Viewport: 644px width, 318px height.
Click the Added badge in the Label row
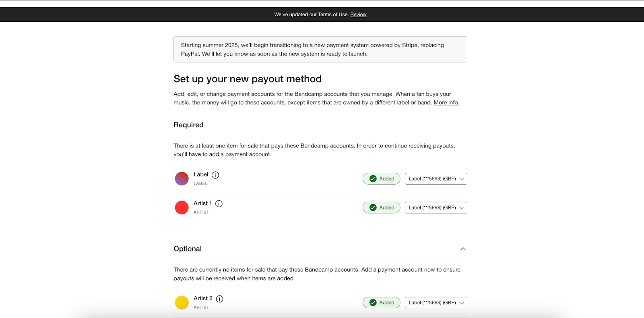[x=382, y=179]
